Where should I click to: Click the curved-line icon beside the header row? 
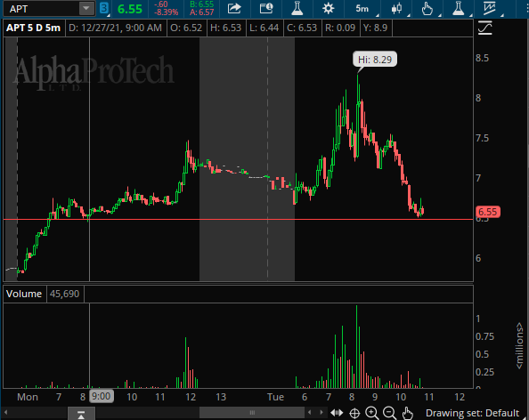(x=485, y=28)
